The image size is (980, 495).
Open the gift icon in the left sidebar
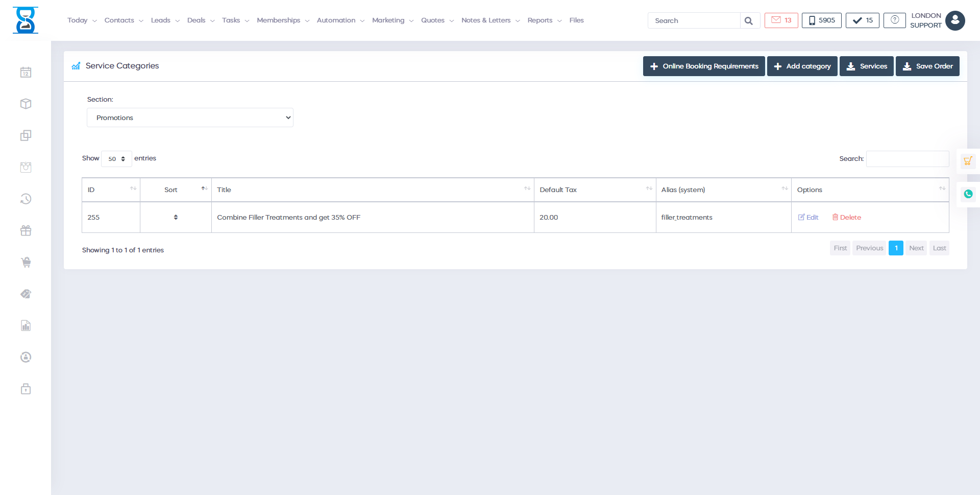tap(26, 230)
